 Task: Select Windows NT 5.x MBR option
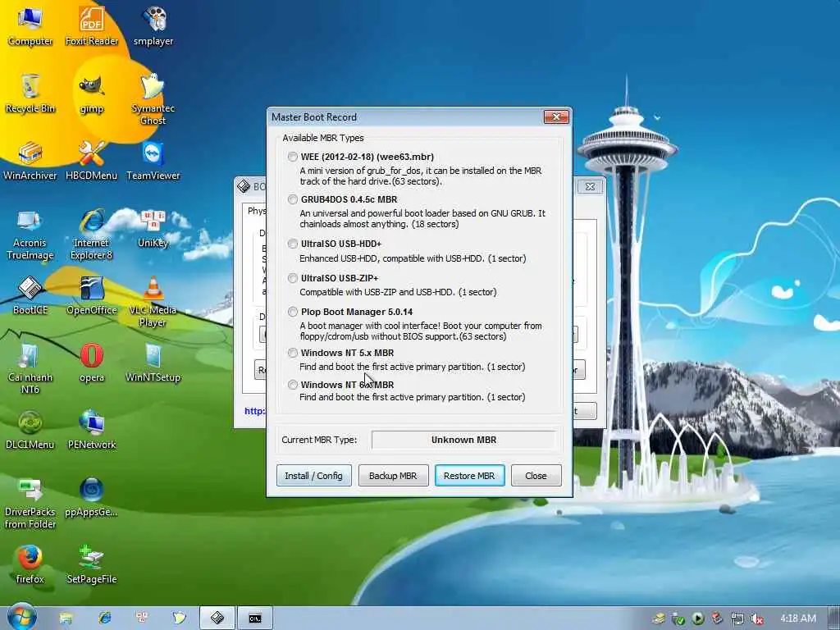[x=293, y=353]
